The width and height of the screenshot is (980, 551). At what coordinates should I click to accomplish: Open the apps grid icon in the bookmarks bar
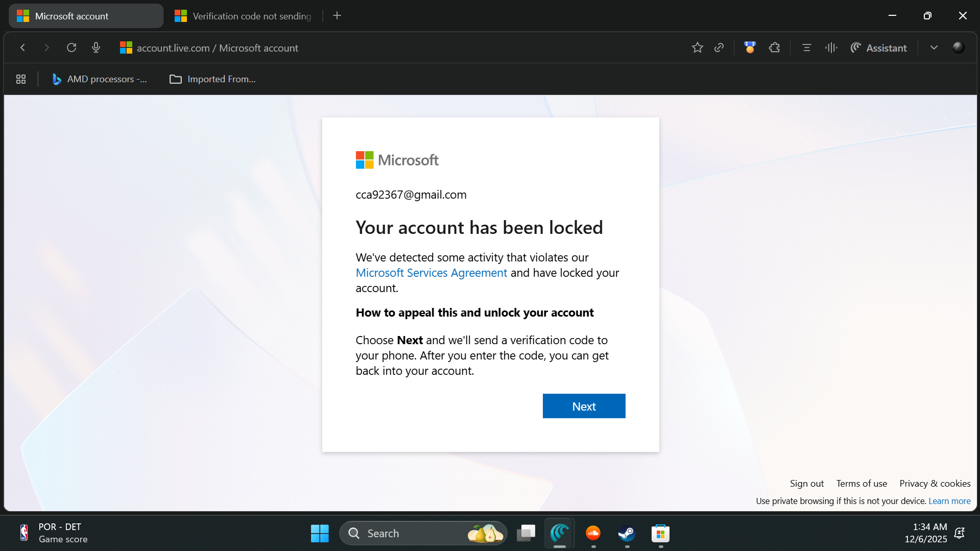click(x=21, y=79)
